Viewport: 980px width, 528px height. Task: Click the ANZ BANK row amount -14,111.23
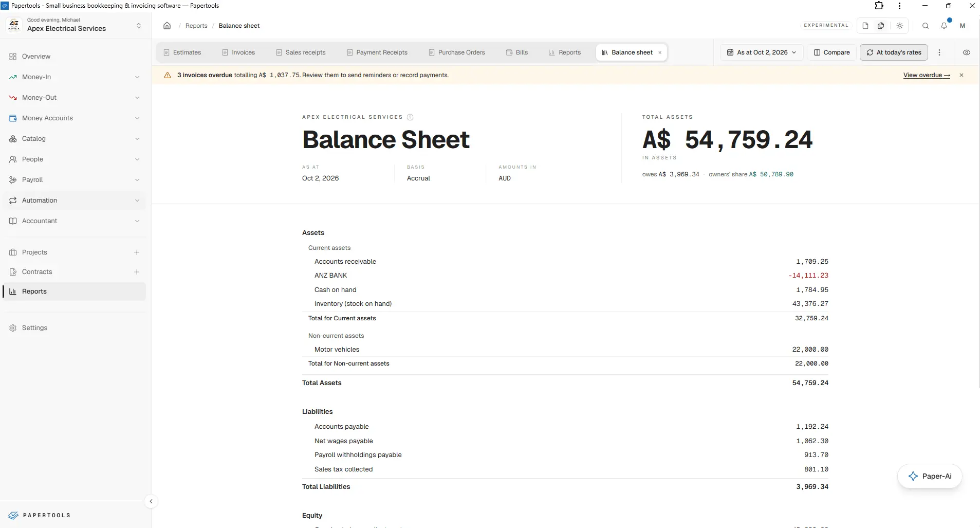click(808, 276)
